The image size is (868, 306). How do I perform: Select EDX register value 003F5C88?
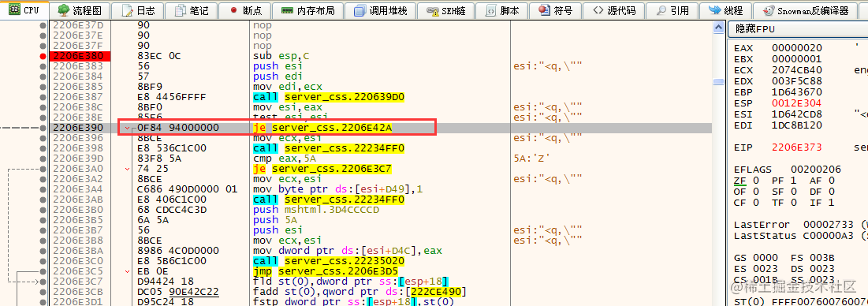796,81
